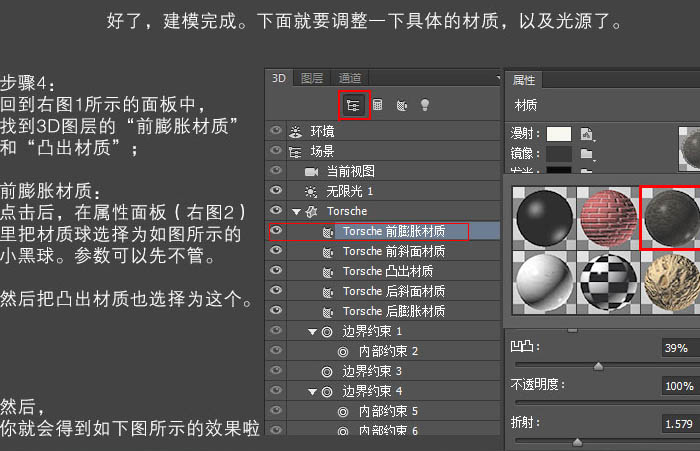
Task: Open specular 镜像 texture folder icon
Action: [x=587, y=154]
